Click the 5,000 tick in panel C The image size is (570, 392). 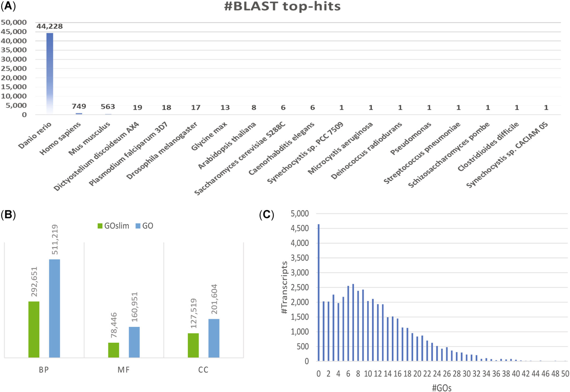300,214
